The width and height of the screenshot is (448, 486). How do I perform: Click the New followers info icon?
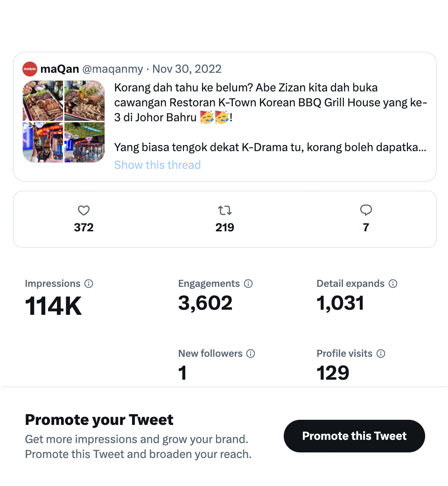[251, 354]
